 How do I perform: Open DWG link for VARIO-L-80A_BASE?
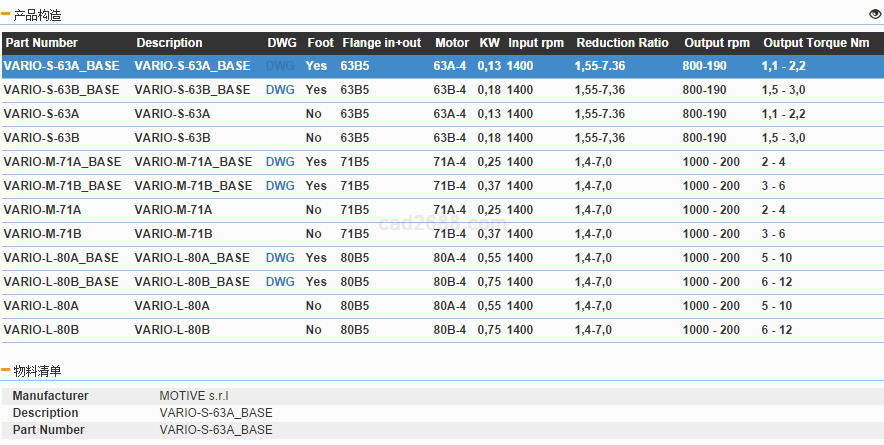coord(280,258)
